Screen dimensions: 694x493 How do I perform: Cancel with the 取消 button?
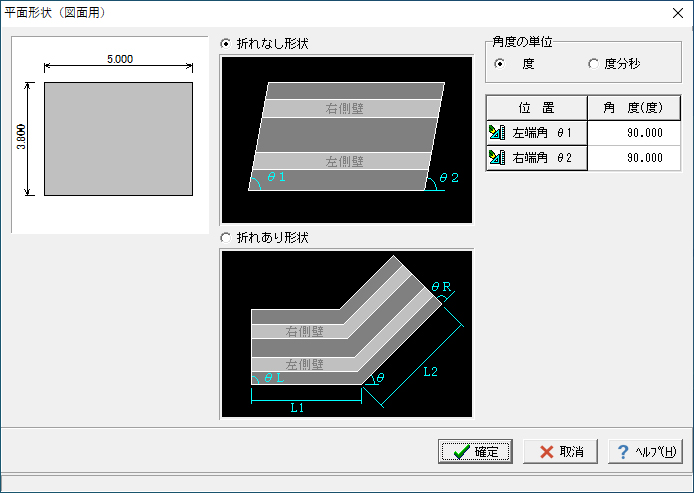pos(560,451)
